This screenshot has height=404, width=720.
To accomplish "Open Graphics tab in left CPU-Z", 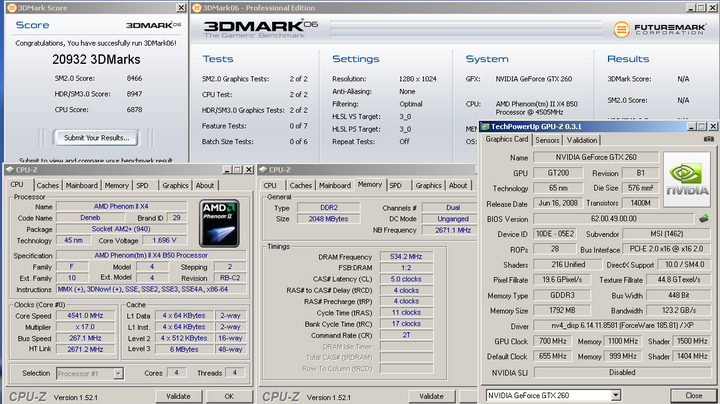I will coord(175,185).
